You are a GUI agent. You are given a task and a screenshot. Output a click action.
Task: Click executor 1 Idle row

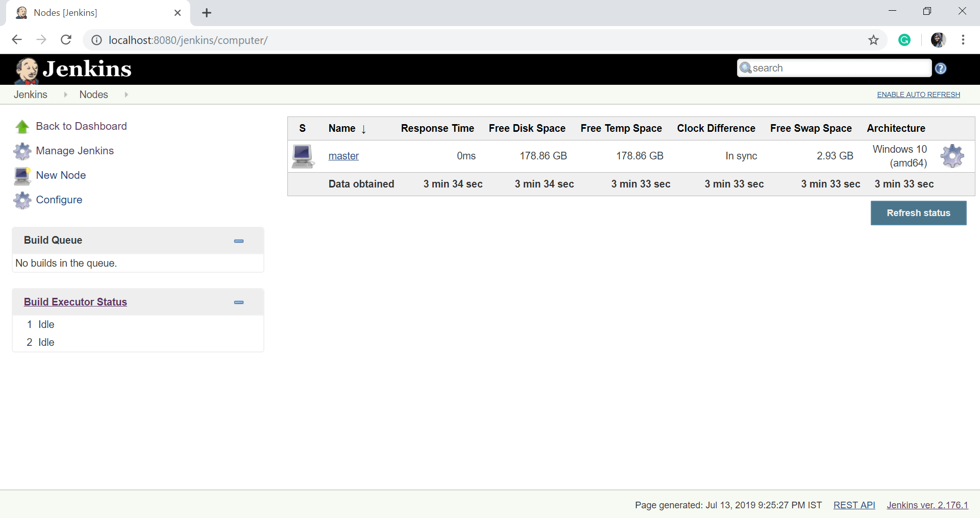coord(138,324)
